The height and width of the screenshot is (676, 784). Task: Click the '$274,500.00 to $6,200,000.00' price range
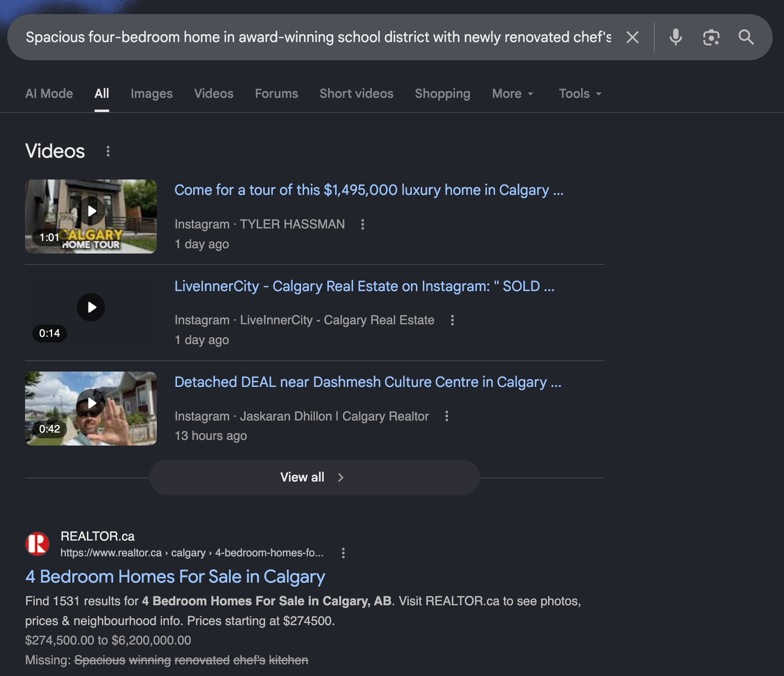pos(108,640)
